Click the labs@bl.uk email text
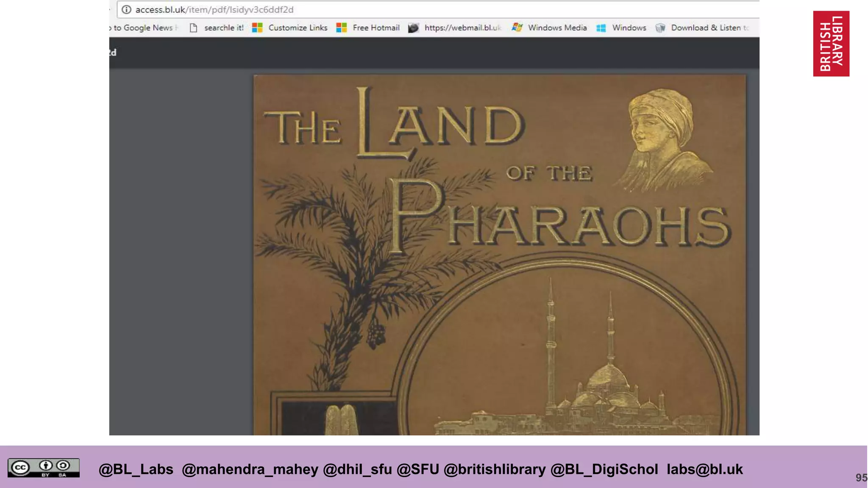The height and width of the screenshot is (488, 868). pos(705,469)
